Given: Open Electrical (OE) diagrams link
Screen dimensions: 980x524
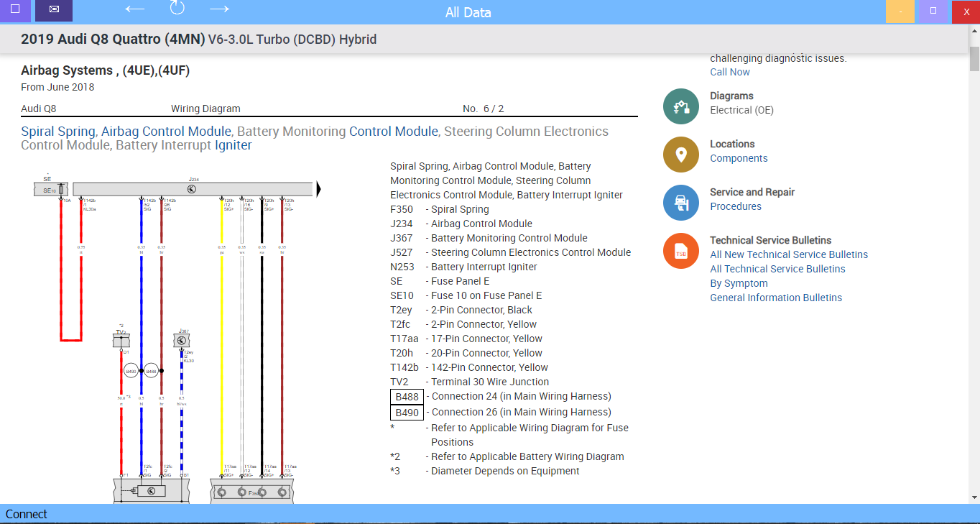Looking at the screenshot, I should [x=741, y=110].
